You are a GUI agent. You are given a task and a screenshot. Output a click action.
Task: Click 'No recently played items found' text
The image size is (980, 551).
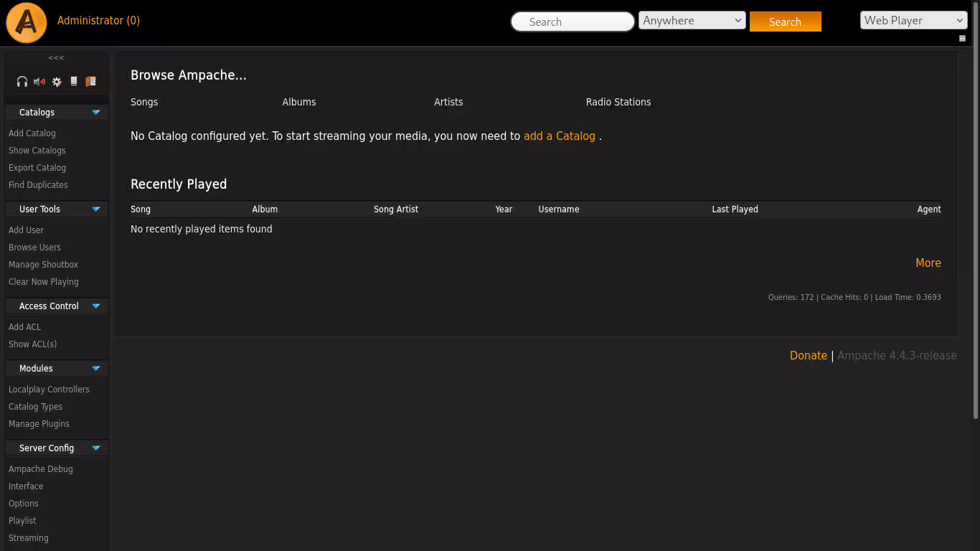pos(202,229)
